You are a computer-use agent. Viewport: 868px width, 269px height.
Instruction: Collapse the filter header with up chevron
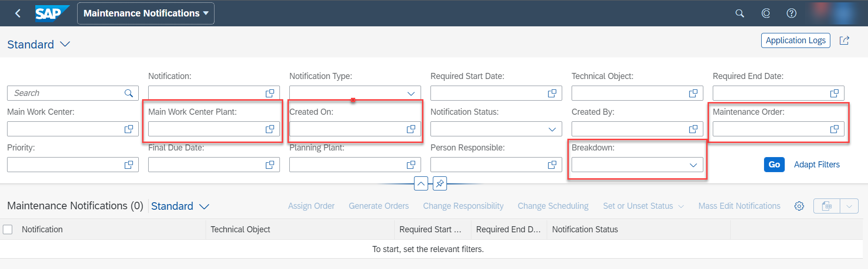tap(421, 183)
